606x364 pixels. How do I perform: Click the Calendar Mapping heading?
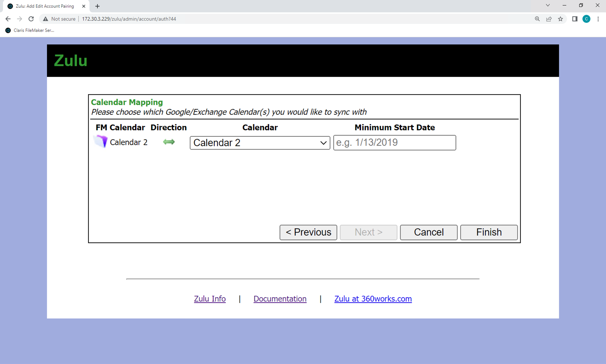(x=127, y=102)
